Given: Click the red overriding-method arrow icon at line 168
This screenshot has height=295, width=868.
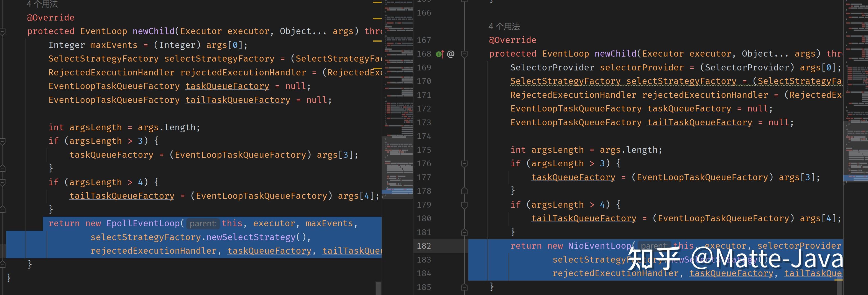Looking at the screenshot, I should 443,55.
